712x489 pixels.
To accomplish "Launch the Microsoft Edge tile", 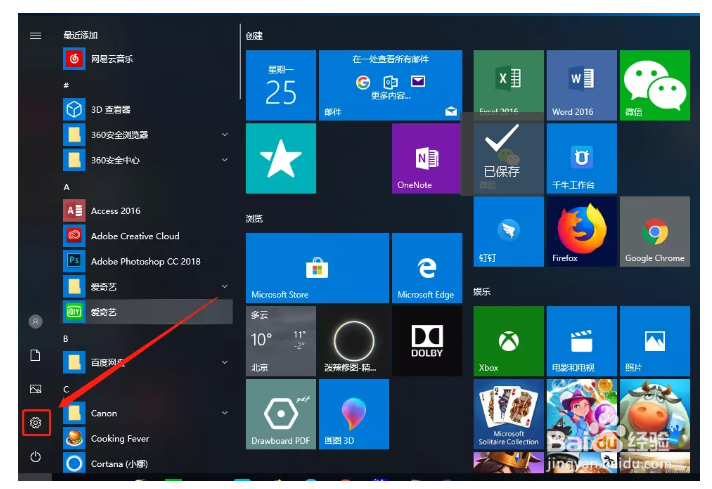I will click(x=427, y=268).
